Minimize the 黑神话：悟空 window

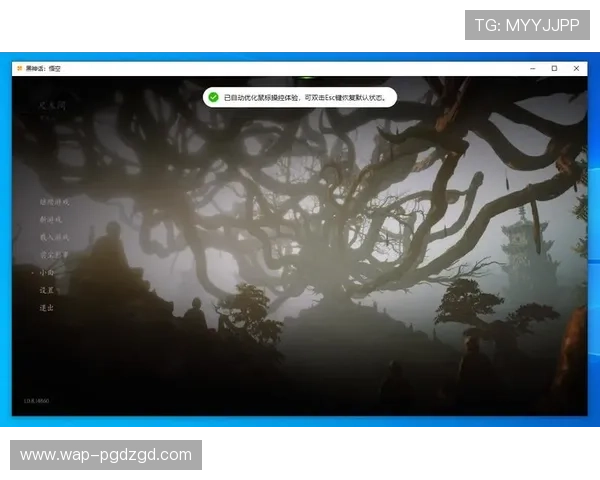pyautogui.click(x=533, y=69)
